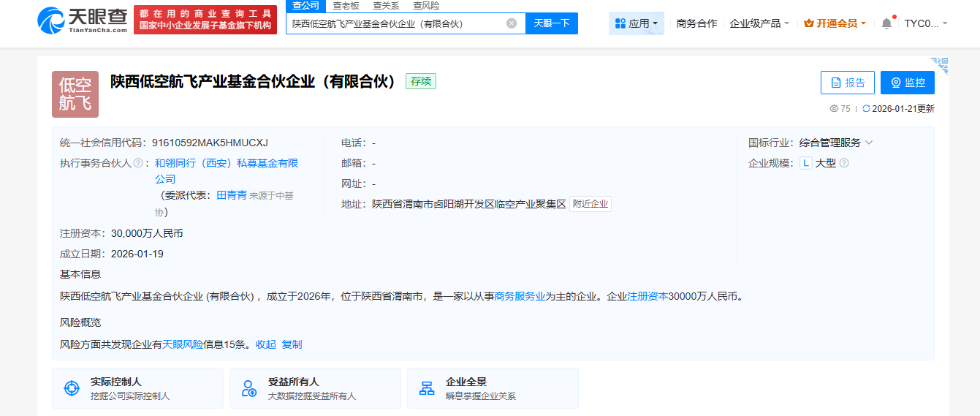Open the 实际控制人 card
The height and width of the screenshot is (416, 980).
(137, 388)
